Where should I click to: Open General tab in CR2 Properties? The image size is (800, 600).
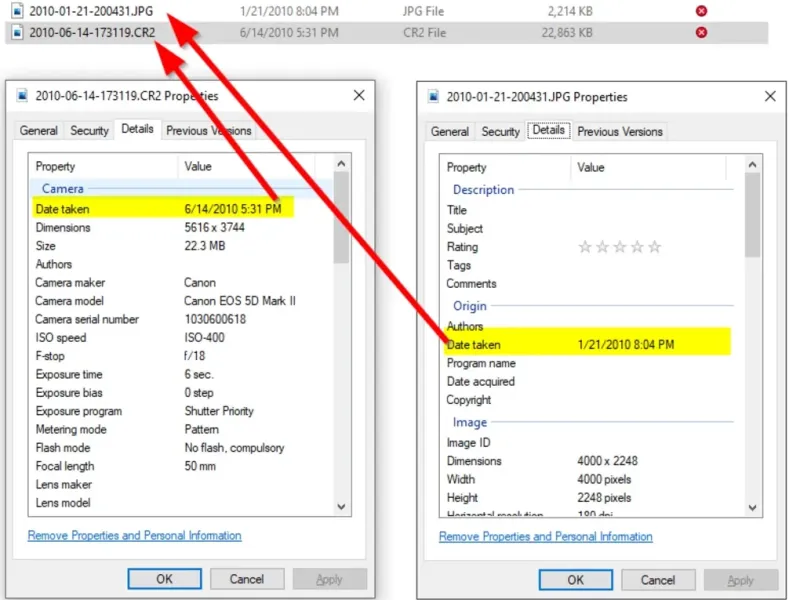click(38, 131)
